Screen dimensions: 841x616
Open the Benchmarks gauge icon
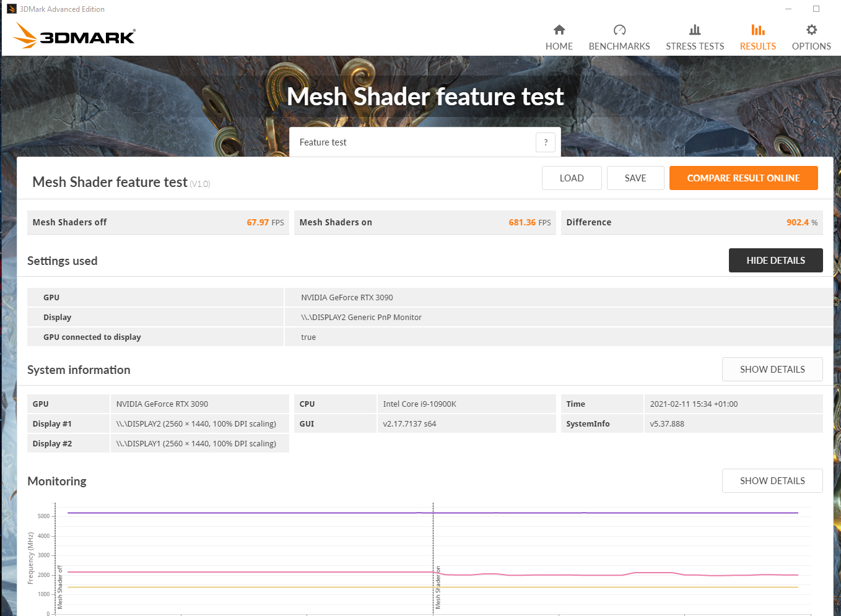coord(619,30)
